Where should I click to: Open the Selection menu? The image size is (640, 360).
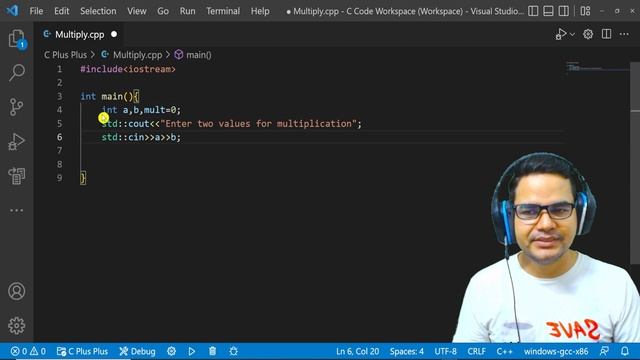click(98, 11)
